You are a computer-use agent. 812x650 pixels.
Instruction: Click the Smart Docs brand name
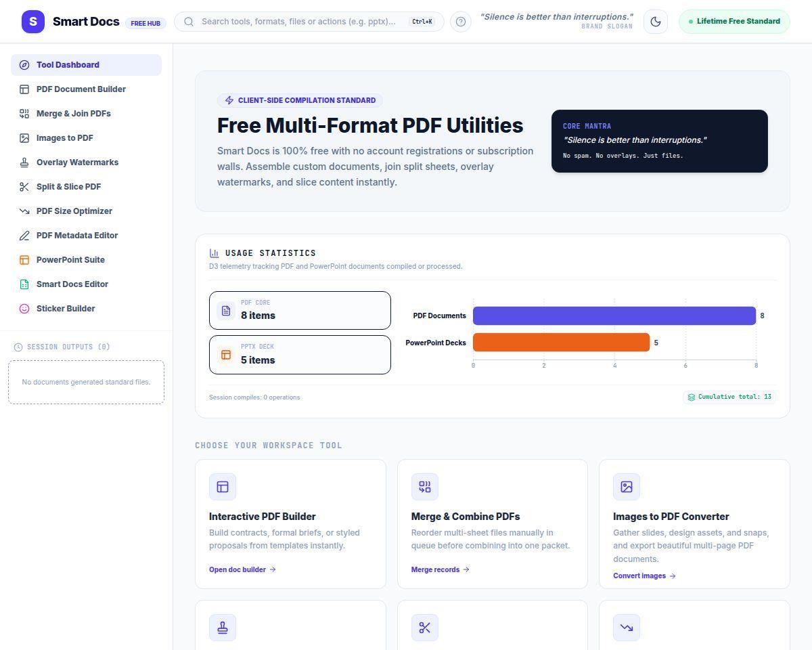coord(86,22)
